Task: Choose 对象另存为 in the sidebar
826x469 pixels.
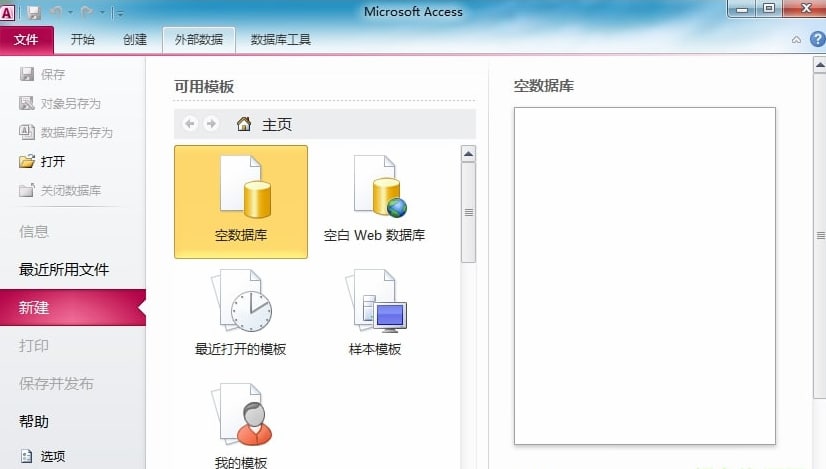Action: (60, 103)
